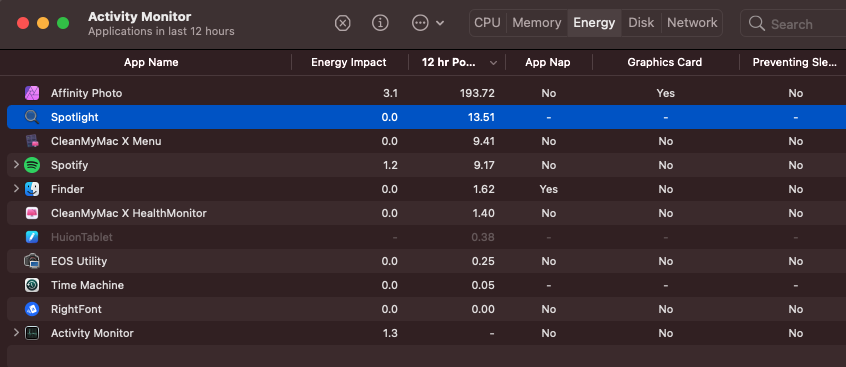Select the HuionTablet row name
Image resolution: width=846 pixels, height=367 pixels.
81,237
